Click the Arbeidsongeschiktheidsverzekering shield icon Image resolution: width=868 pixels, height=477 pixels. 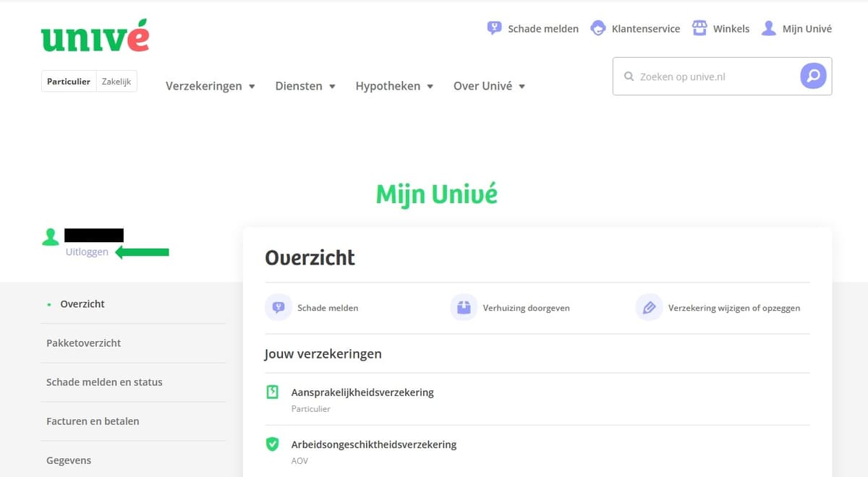272,444
